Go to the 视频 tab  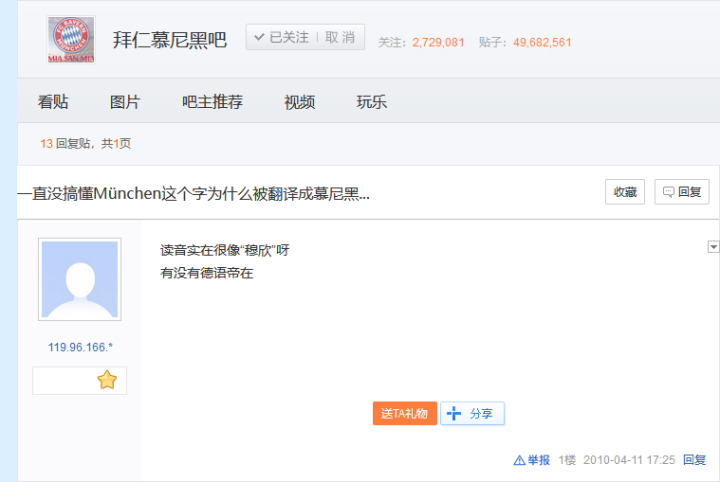[299, 101]
